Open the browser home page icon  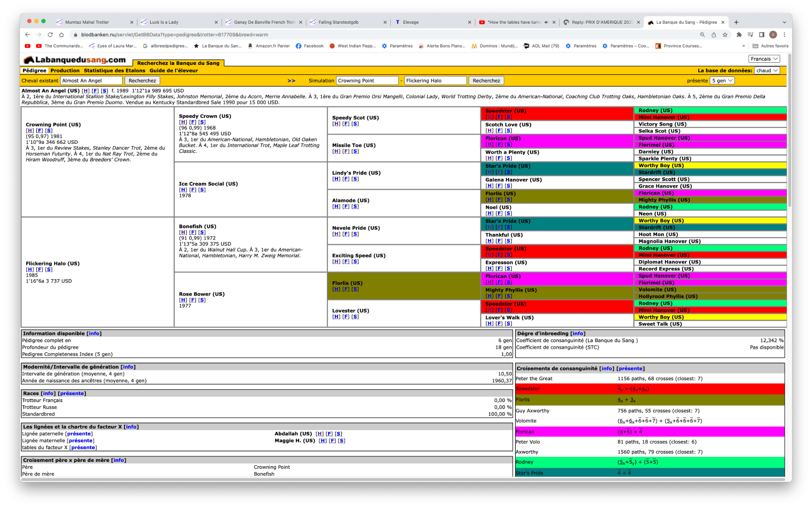click(x=61, y=35)
